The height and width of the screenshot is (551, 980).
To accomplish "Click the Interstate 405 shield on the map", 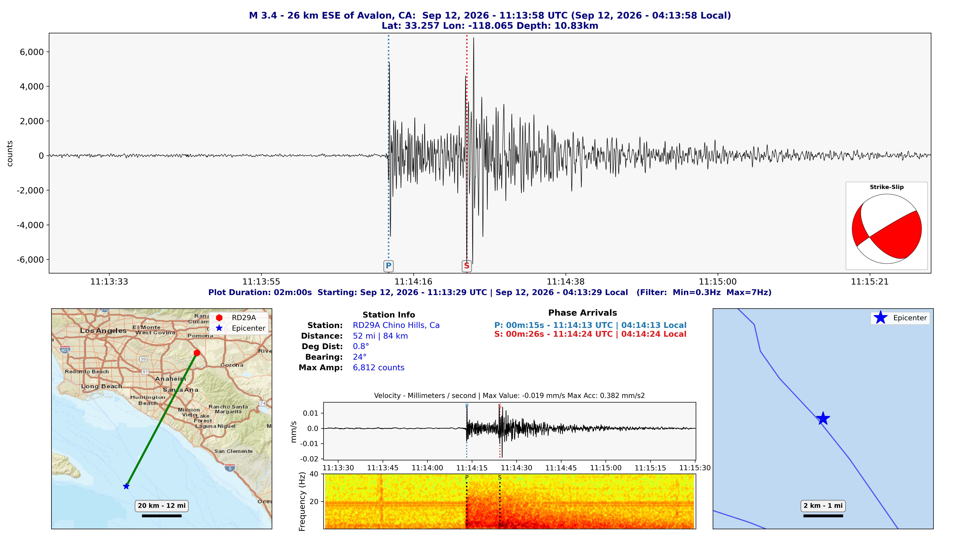I will click(65, 349).
